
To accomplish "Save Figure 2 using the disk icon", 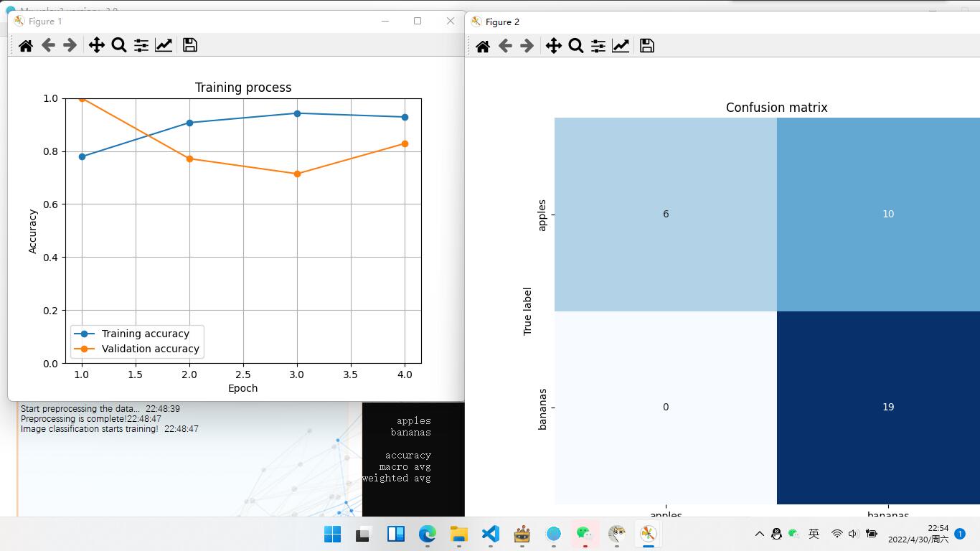I will pyautogui.click(x=647, y=46).
